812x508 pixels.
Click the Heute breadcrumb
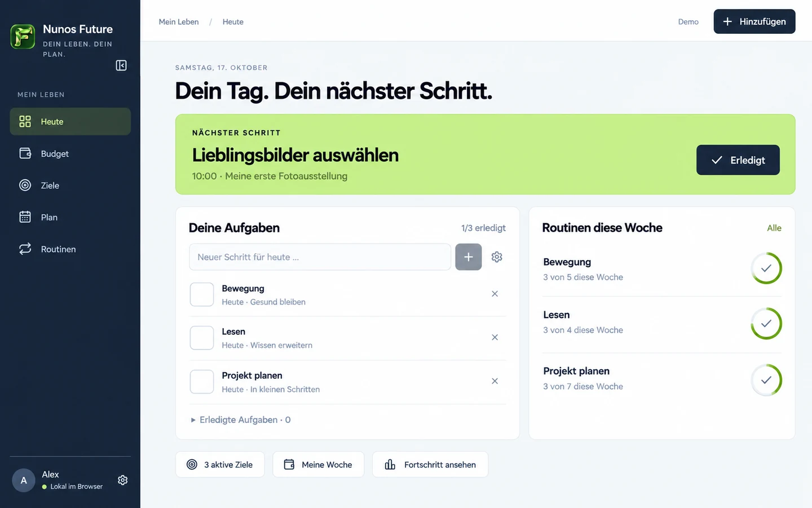pyautogui.click(x=233, y=22)
